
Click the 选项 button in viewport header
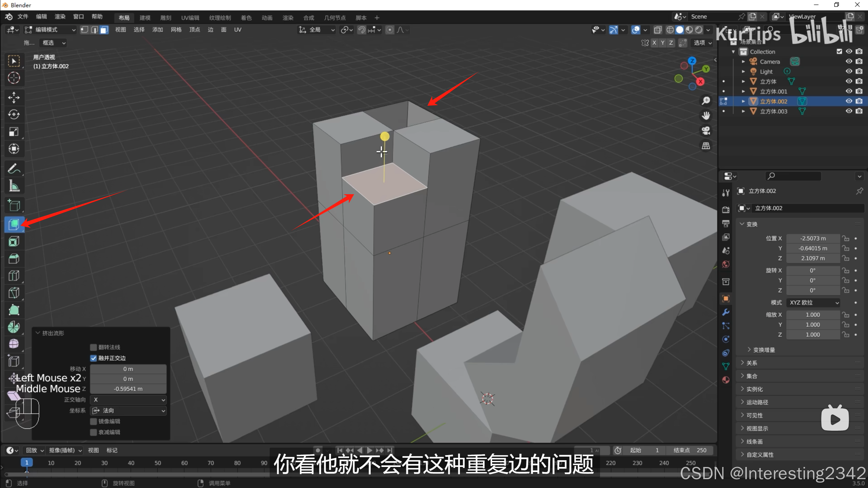coord(702,43)
